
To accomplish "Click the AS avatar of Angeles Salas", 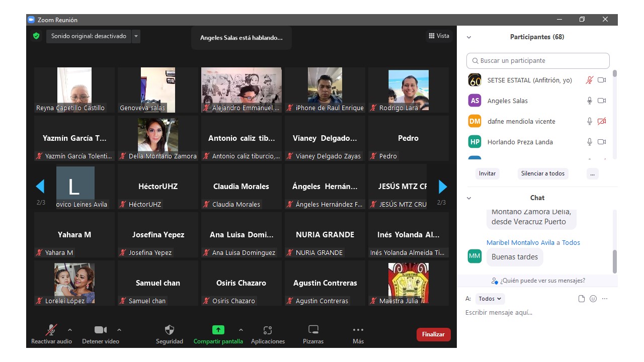I will [x=474, y=101].
